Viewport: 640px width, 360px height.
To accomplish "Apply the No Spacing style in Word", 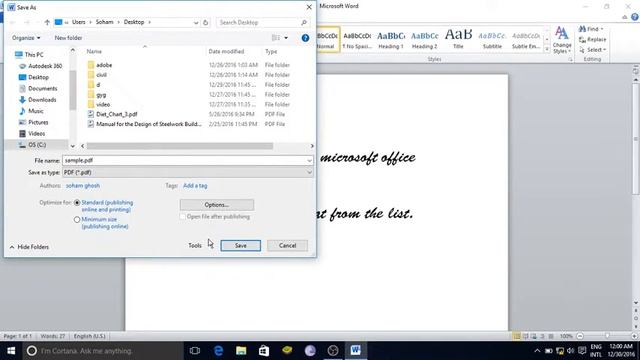I will (x=357, y=40).
